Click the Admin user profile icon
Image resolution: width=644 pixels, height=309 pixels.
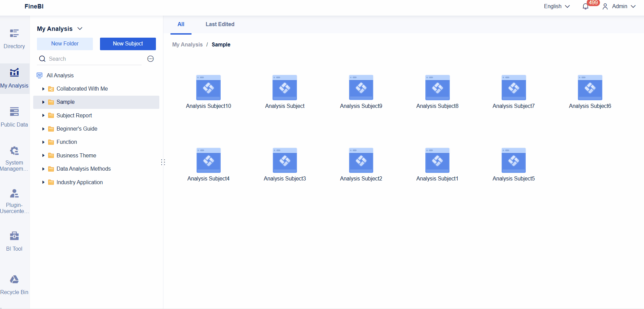point(605,6)
